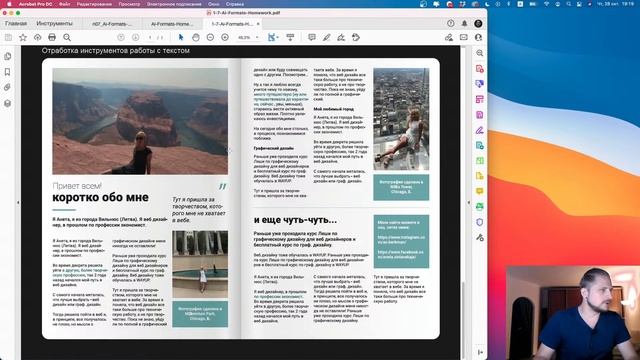Open user account avatar
This screenshot has height=360, width=640.
(x=478, y=24)
